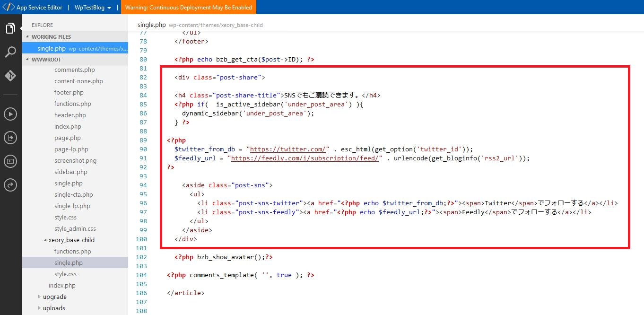The width and height of the screenshot is (644, 315).
Task: Click the App Service Editor logo icon
Action: coord(8,8)
